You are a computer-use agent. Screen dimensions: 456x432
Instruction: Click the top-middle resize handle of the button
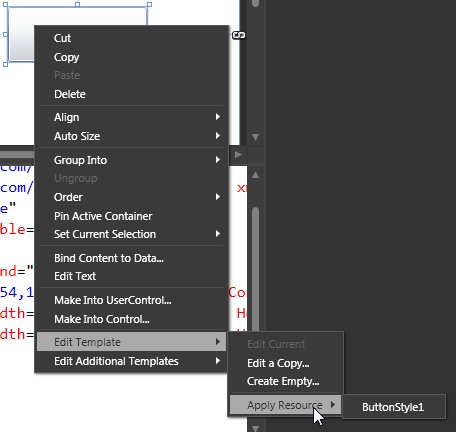[x=77, y=4]
